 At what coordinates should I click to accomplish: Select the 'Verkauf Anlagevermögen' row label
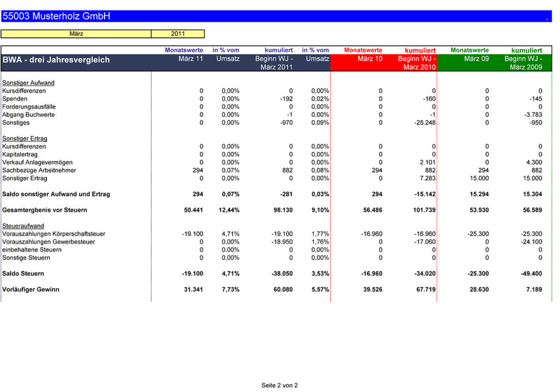coord(37,163)
